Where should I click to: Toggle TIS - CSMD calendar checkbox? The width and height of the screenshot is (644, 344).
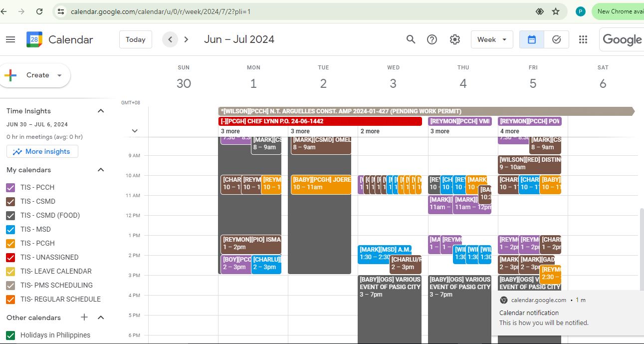pos(10,202)
